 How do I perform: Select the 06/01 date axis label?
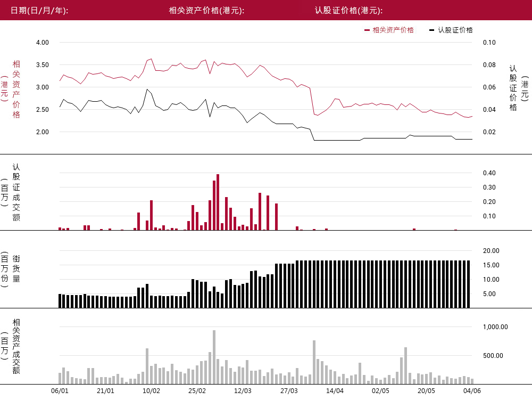pyautogui.click(x=60, y=391)
